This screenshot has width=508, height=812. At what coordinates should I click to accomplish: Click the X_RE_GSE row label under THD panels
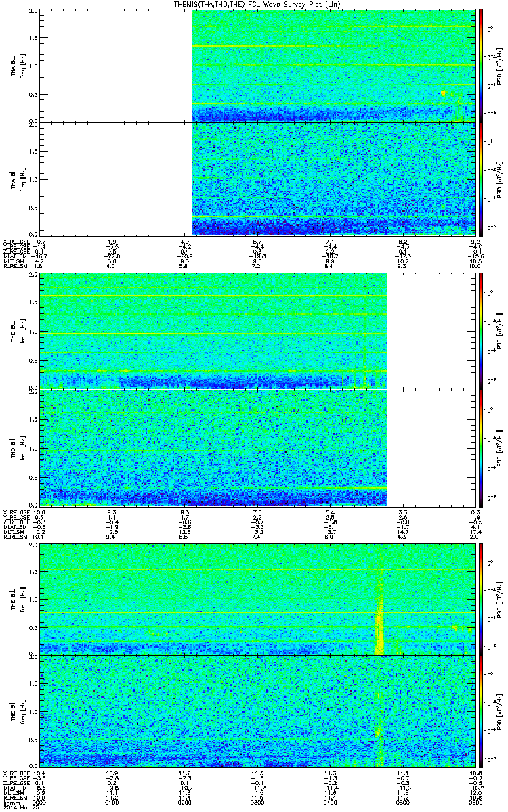coord(15,511)
